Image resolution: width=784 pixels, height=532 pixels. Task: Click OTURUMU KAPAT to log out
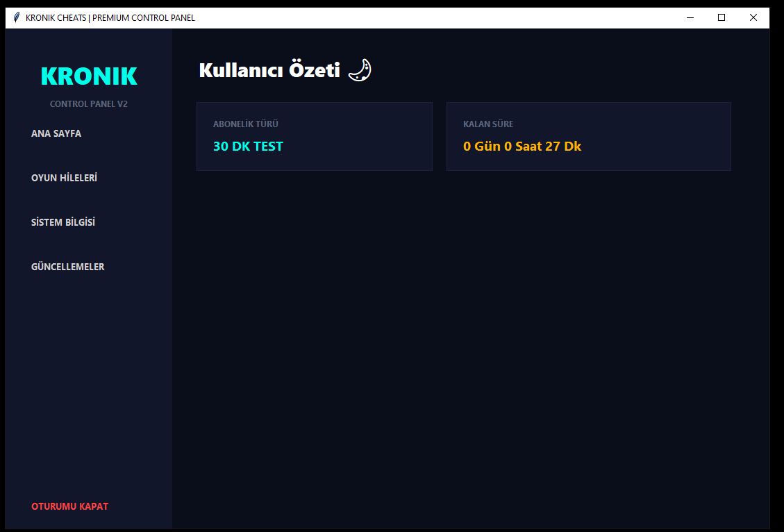(69, 506)
